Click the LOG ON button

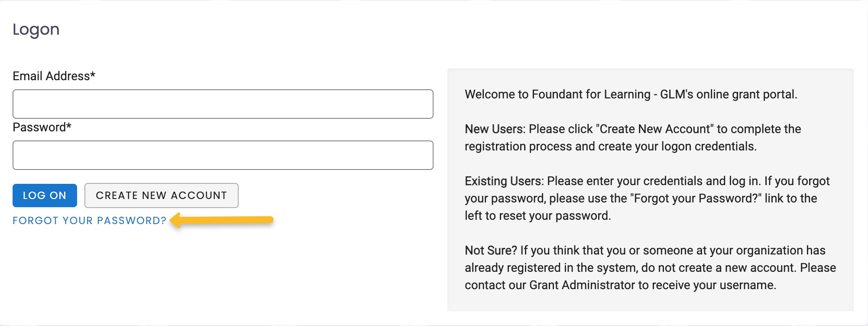(44, 196)
